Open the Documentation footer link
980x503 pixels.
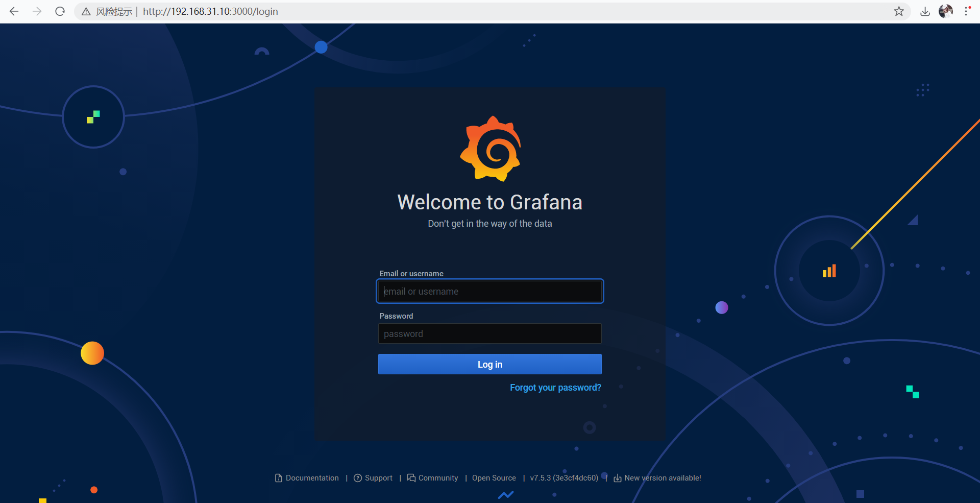[x=312, y=478]
